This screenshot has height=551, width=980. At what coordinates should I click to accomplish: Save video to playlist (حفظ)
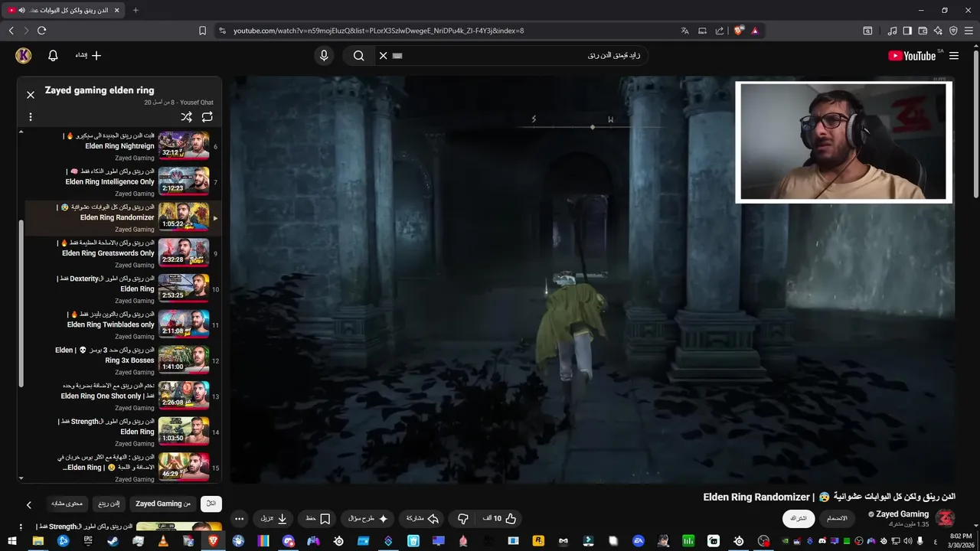tap(318, 518)
